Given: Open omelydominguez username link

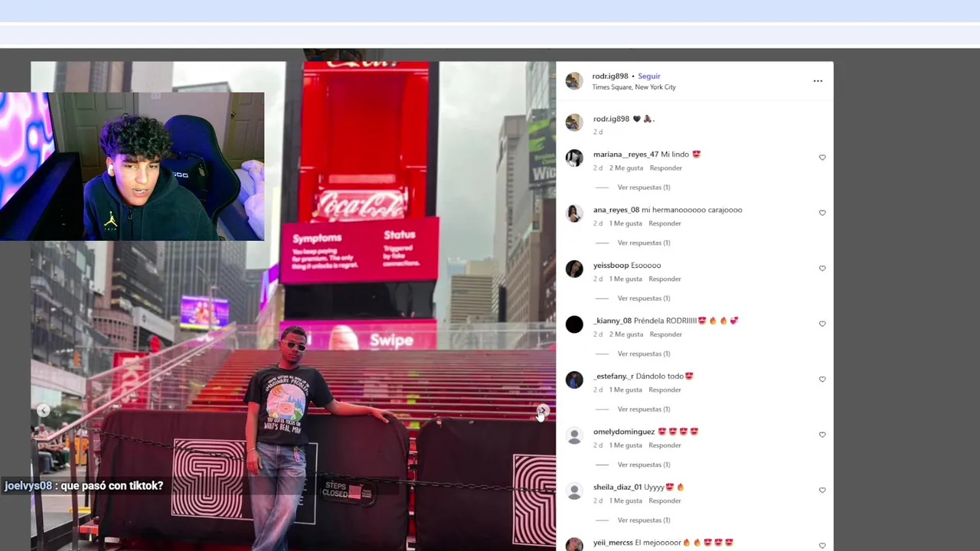Looking at the screenshot, I should pyautogui.click(x=624, y=432).
